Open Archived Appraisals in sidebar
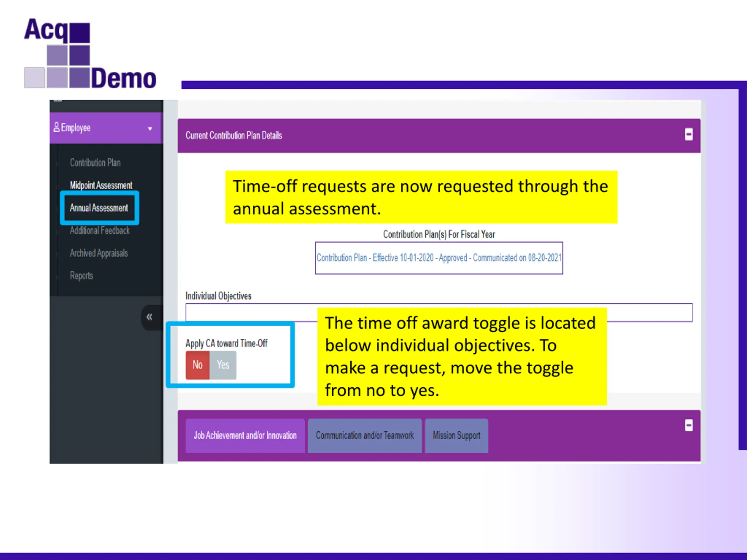This screenshot has height=560, width=747. [99, 253]
